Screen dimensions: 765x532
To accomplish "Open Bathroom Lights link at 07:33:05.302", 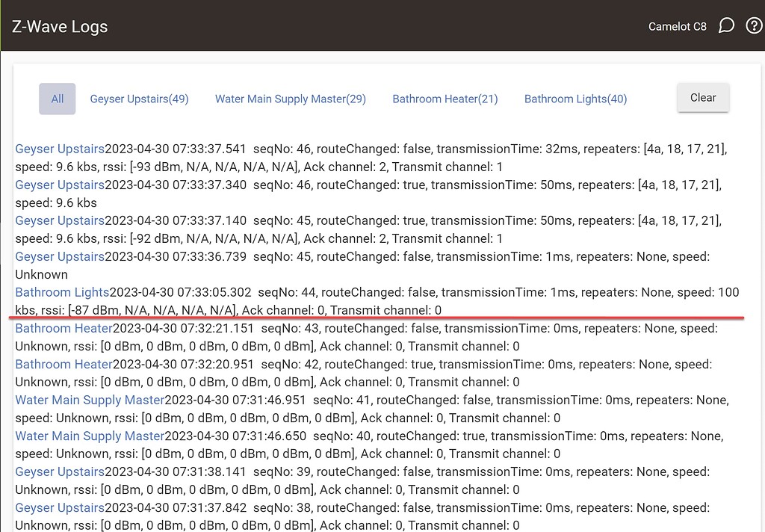I will (x=62, y=292).
